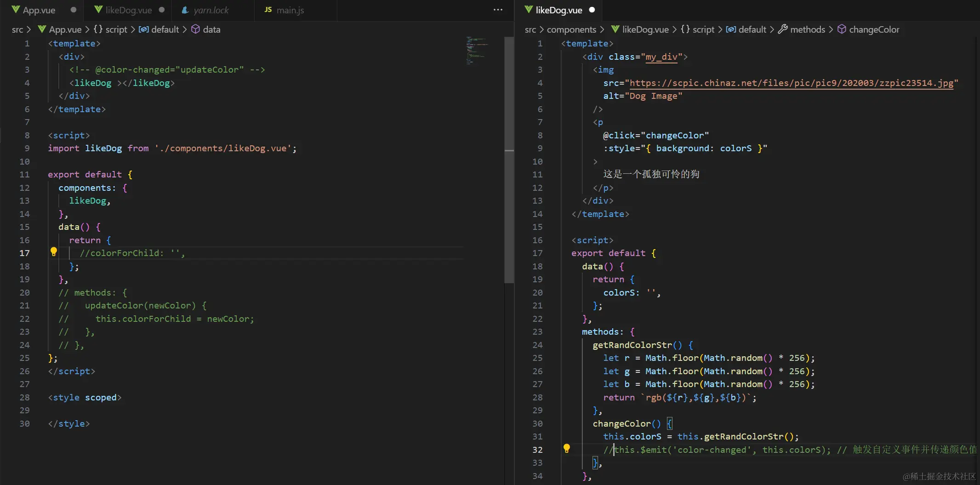The width and height of the screenshot is (980, 485).
Task: Click the yarn icon on the yarn.lock tab
Action: [185, 10]
